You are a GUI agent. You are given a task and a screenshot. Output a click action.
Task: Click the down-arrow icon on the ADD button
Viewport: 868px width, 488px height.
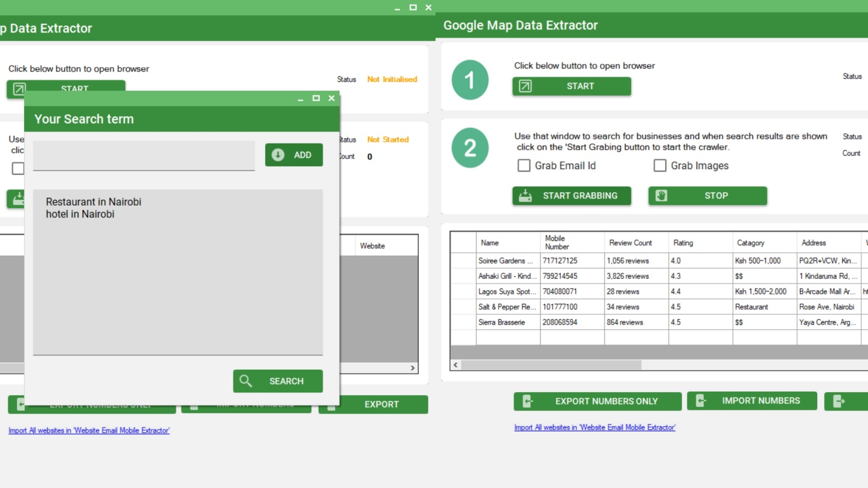click(x=278, y=155)
